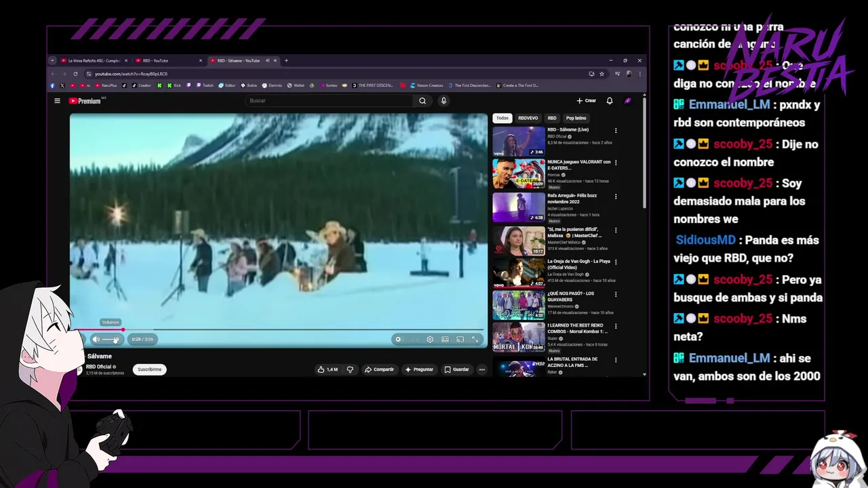Viewport: 868px width, 488px height.
Task: Bookmark this page with the star icon
Action: point(600,74)
